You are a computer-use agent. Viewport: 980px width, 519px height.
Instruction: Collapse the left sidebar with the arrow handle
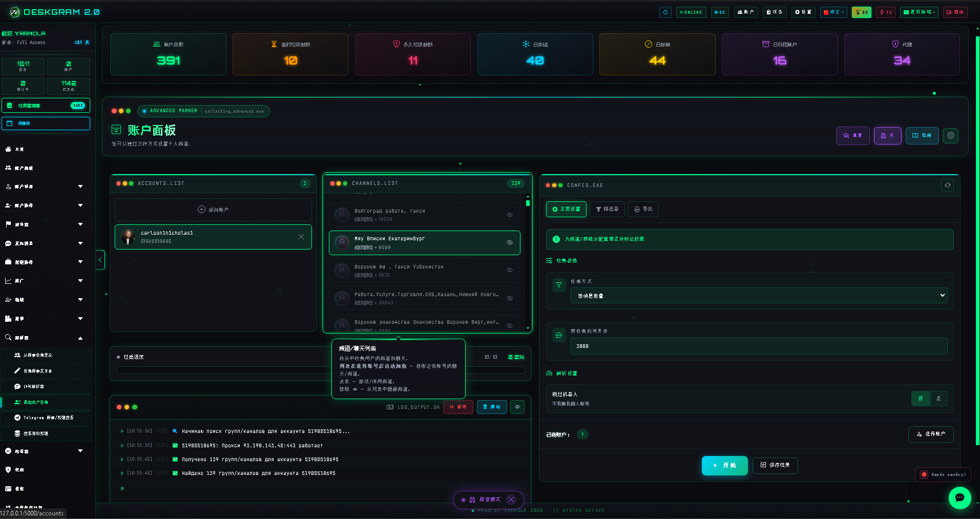(100, 260)
